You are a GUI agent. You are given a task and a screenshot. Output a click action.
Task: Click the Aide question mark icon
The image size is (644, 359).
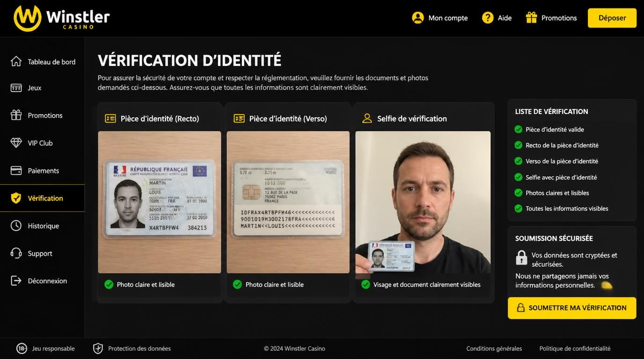click(x=488, y=18)
